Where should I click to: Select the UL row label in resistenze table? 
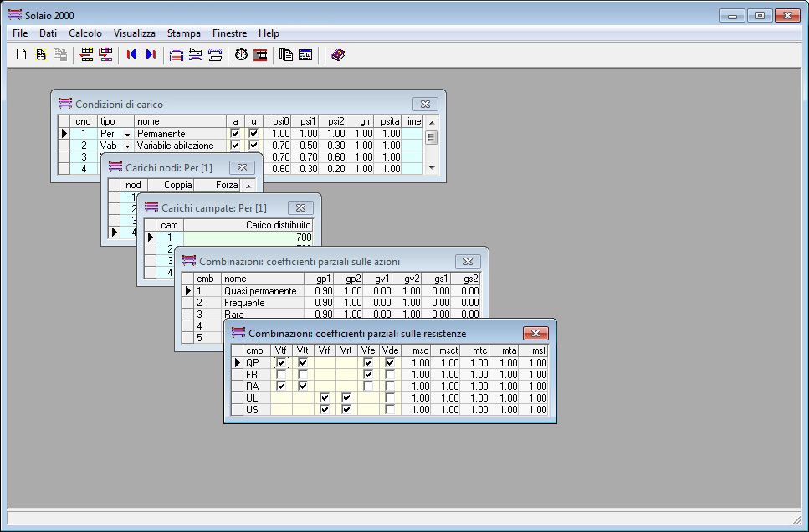(x=257, y=398)
